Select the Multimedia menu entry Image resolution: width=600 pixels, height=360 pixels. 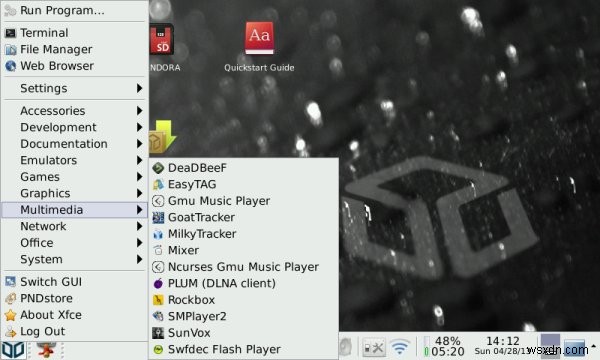click(75, 210)
